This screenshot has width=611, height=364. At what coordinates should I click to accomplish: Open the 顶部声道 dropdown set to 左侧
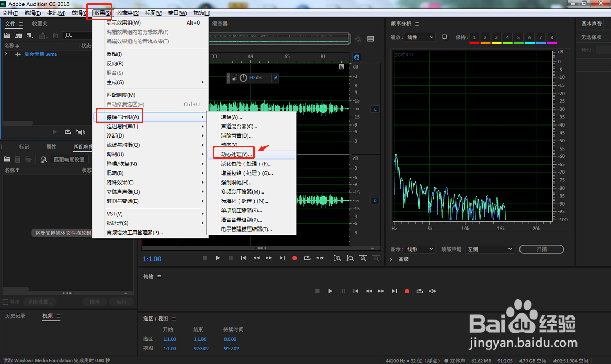[490, 249]
